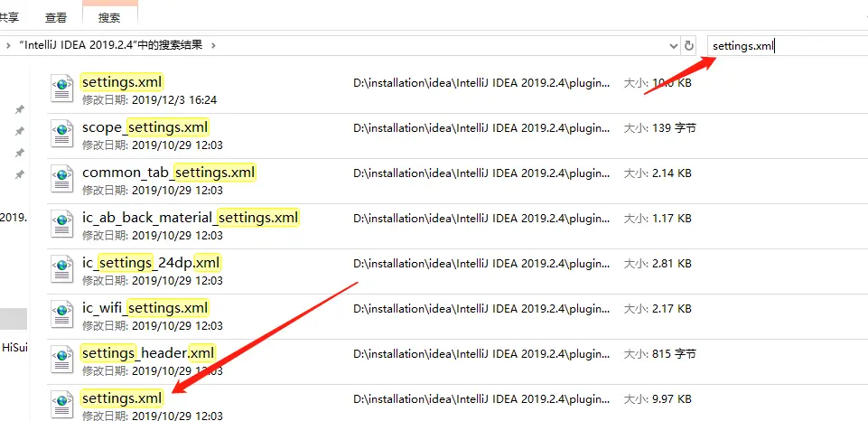The image size is (868, 421).
Task: Select the 9.97 KB settings.xml file name
Action: click(x=122, y=398)
